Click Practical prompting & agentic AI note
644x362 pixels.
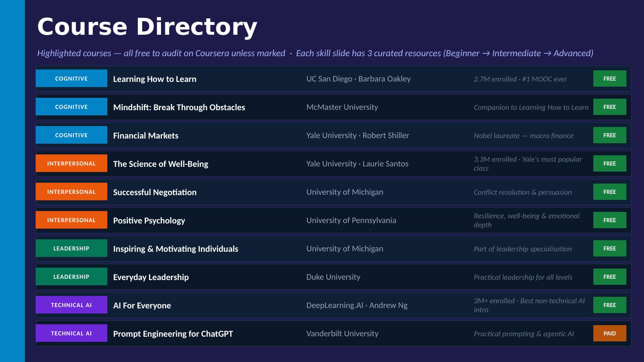[524, 334]
